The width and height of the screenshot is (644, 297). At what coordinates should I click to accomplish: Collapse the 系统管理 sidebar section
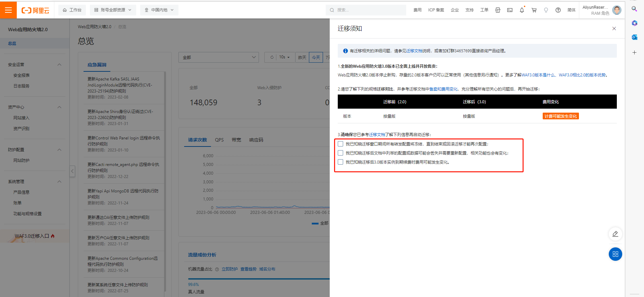tap(59, 182)
